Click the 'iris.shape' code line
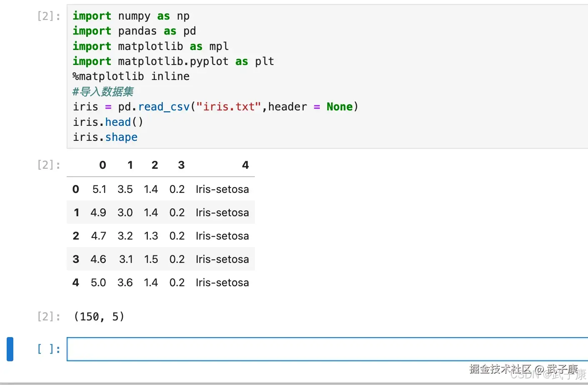588x385 pixels. 105,137
